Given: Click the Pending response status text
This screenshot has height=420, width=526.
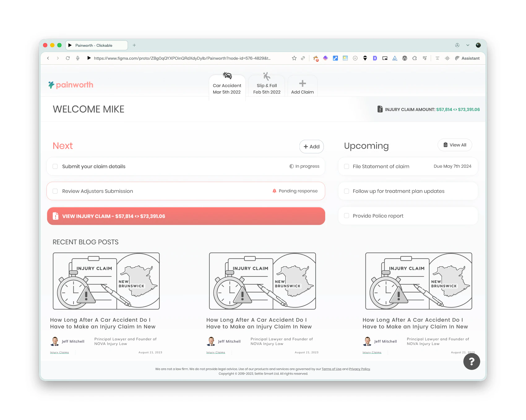Looking at the screenshot, I should coord(298,191).
